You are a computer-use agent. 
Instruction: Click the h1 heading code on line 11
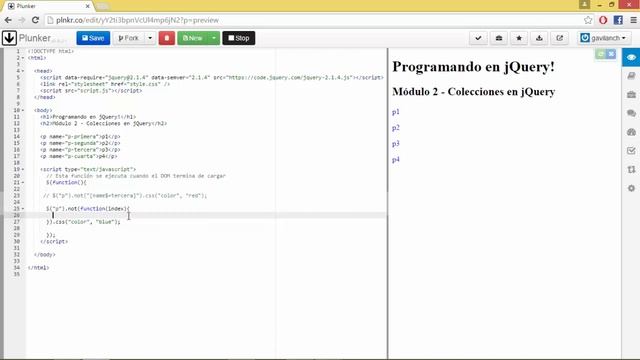pos(88,117)
